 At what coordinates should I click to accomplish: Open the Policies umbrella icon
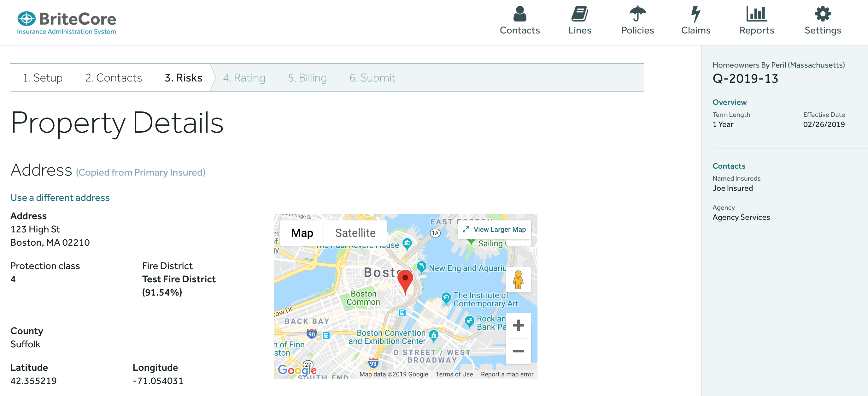pos(637,14)
